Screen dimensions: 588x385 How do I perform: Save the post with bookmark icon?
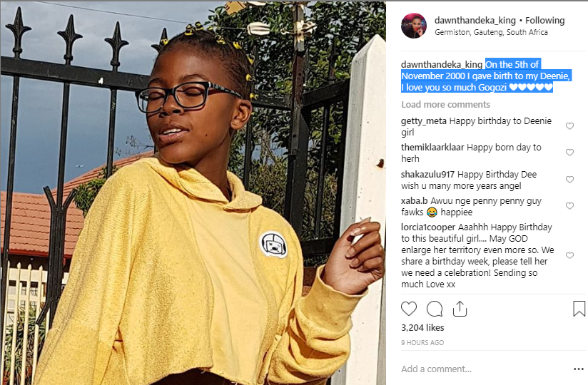click(579, 309)
